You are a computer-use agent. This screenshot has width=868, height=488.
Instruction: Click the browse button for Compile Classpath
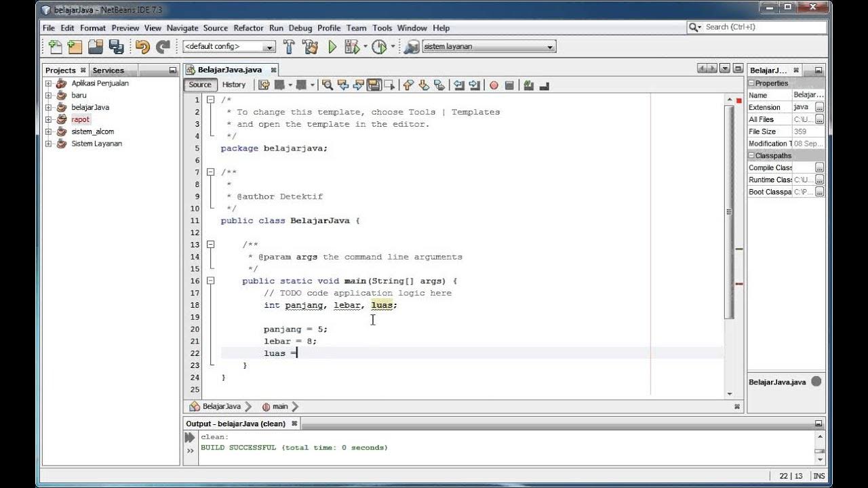pyautogui.click(x=819, y=168)
